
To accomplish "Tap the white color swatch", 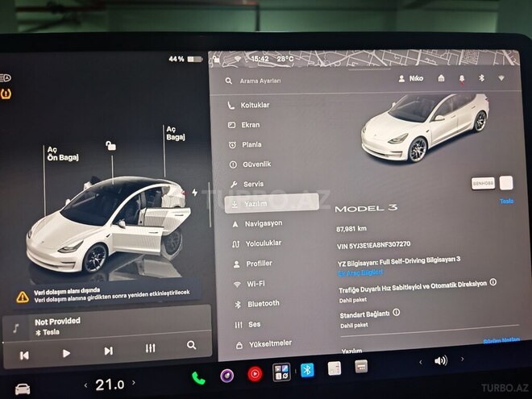I will point(506,183).
